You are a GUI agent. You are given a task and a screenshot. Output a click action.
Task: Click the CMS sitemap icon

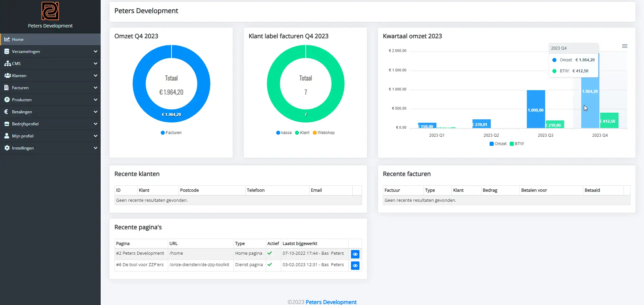tap(7, 63)
